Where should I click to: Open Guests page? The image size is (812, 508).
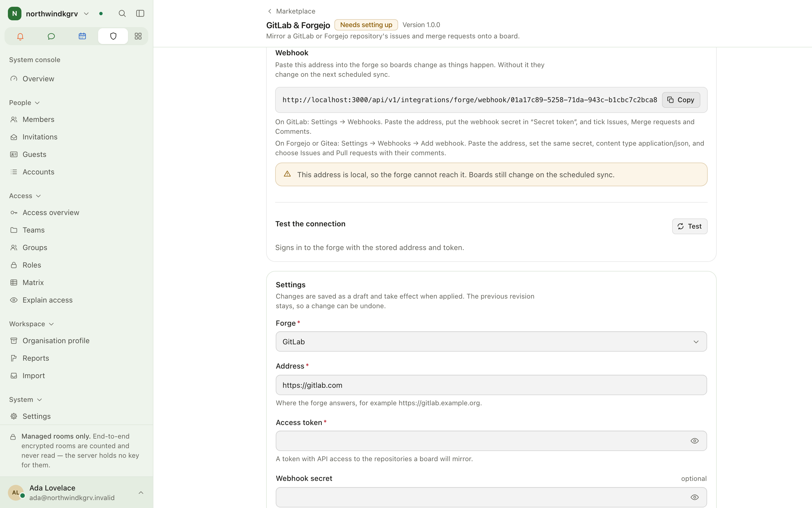(76, 154)
